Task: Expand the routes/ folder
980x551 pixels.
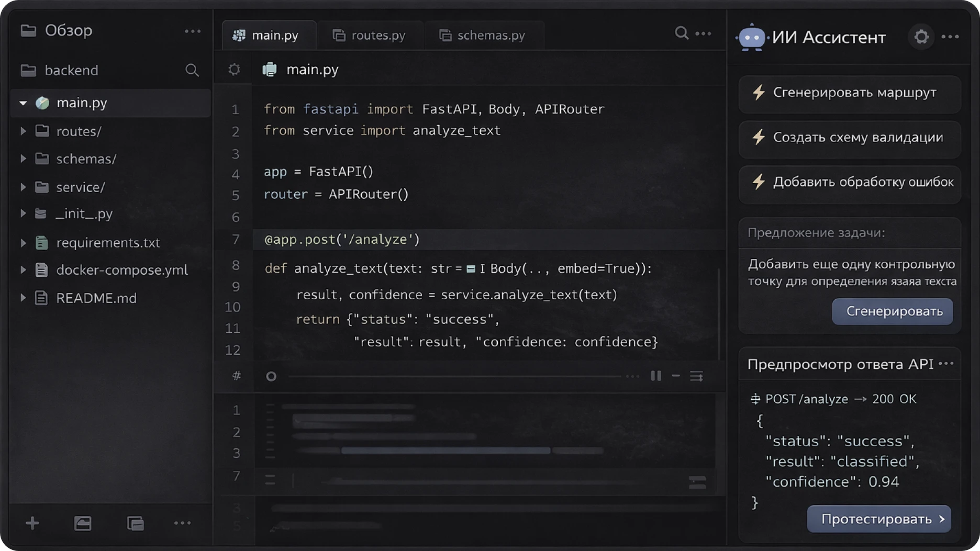Action: click(23, 131)
